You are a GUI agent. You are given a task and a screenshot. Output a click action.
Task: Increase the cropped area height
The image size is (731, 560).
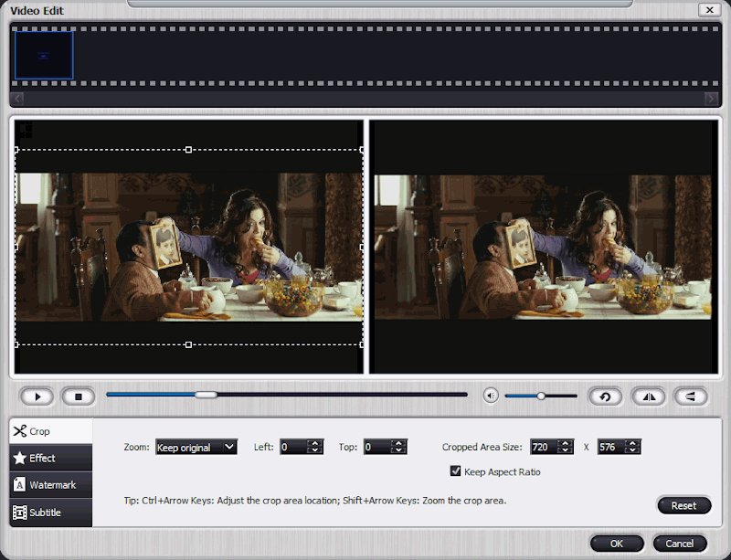(632, 443)
